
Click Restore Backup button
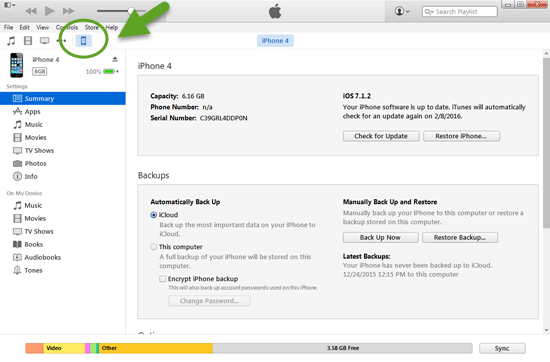[460, 237]
